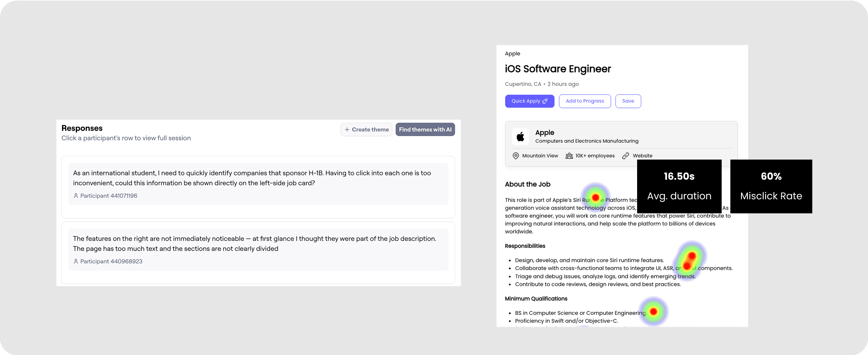Click heatmap hotspot in About the Job
Viewport: 868px width, 355px height.
[x=595, y=197]
